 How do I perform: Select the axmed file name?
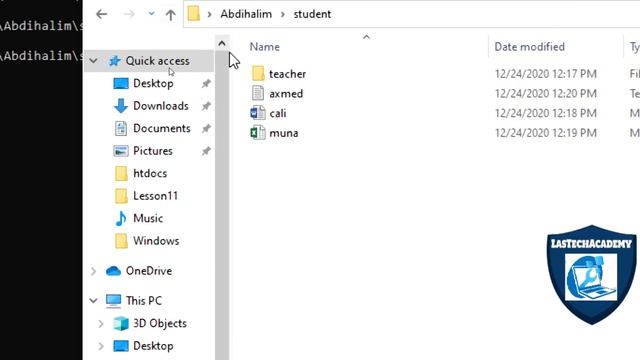(x=286, y=93)
